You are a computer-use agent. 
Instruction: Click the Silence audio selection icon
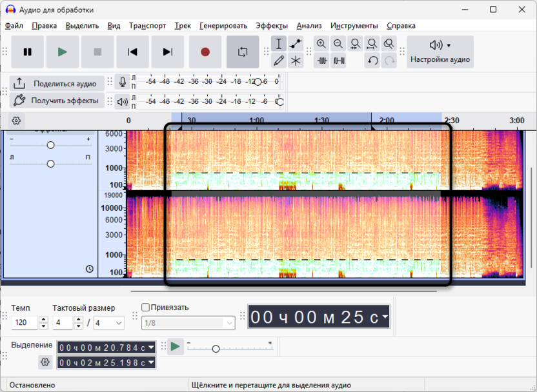[x=338, y=61]
